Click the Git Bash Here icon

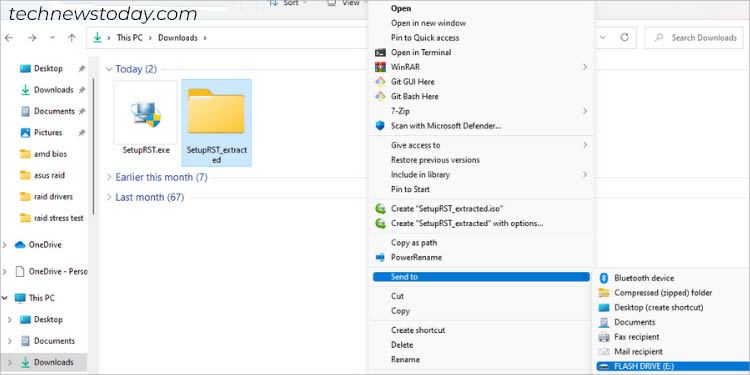[380, 97]
